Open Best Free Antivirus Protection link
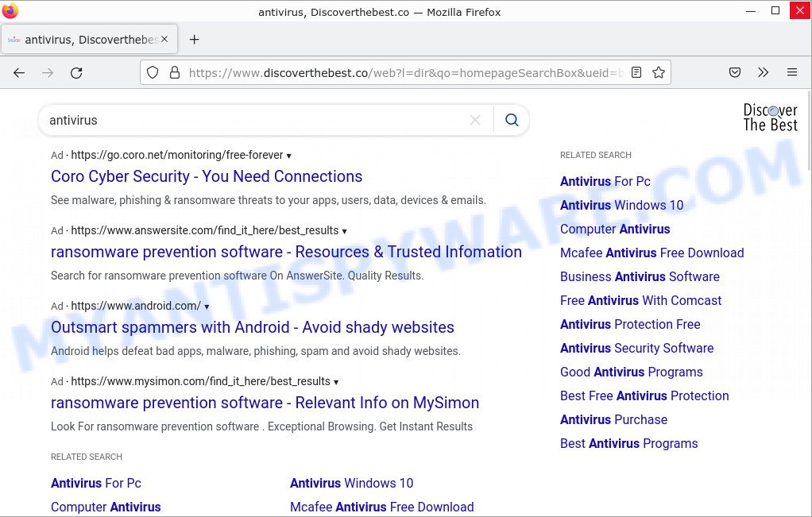Image resolution: width=812 pixels, height=517 pixels. pos(644,396)
